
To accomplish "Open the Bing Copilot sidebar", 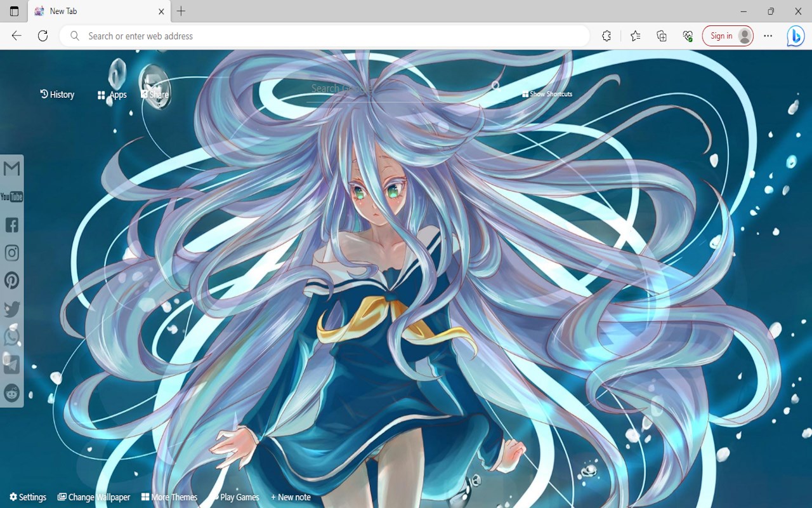I will (796, 36).
